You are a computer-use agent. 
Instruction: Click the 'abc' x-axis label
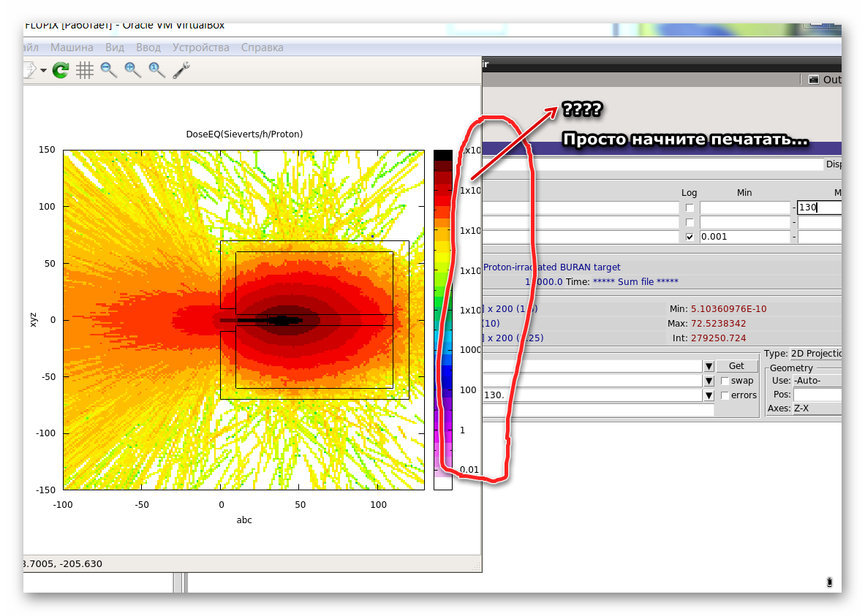(244, 520)
